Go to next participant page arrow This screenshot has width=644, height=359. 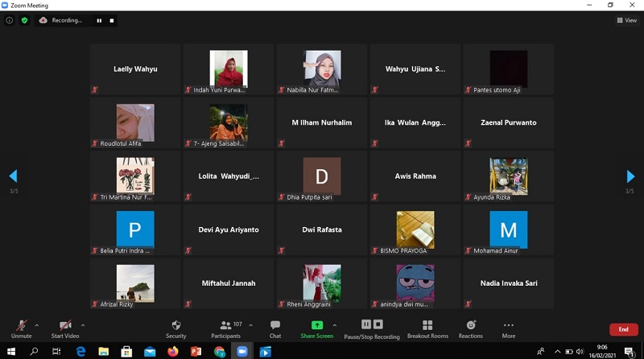tap(630, 176)
